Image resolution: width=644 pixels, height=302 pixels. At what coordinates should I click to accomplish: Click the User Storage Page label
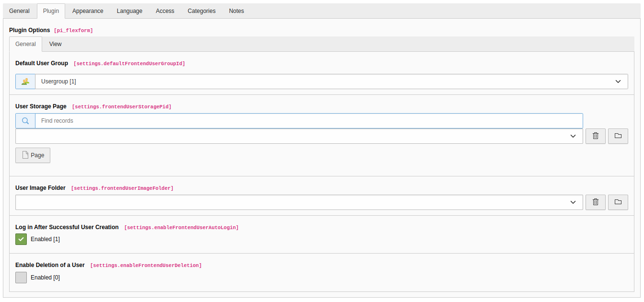pos(41,106)
